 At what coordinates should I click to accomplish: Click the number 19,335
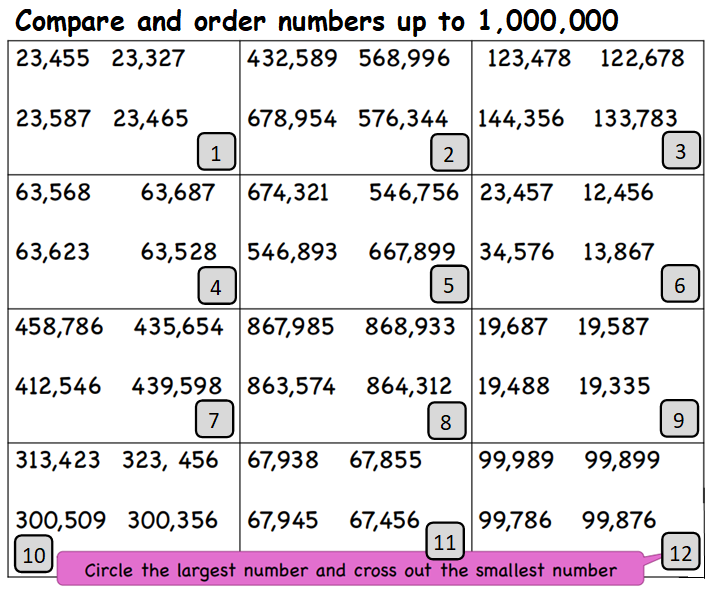pyautogui.click(x=614, y=386)
